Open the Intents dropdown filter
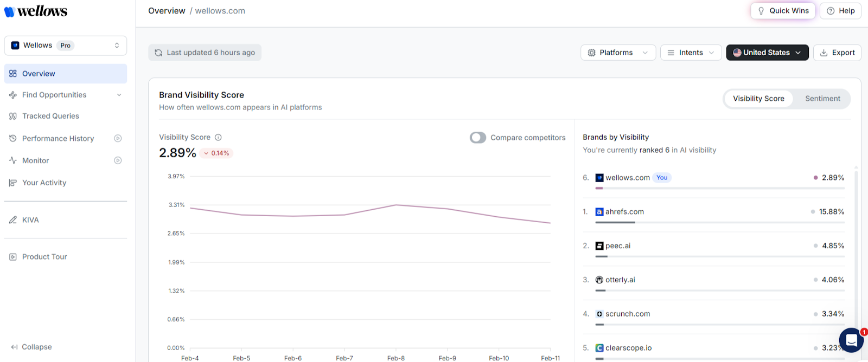Screen dimensions: 868x362 tap(691, 53)
